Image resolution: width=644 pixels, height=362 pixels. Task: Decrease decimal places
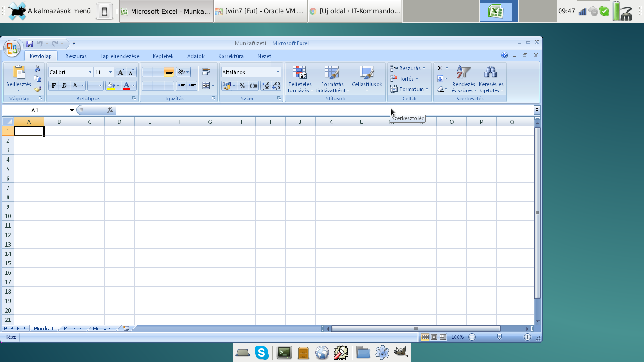coord(277,86)
